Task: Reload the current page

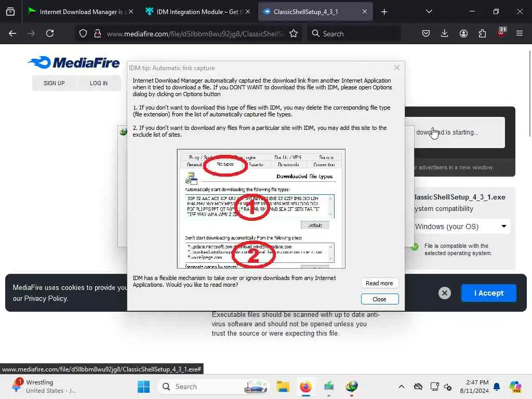Action: pyautogui.click(x=50, y=33)
